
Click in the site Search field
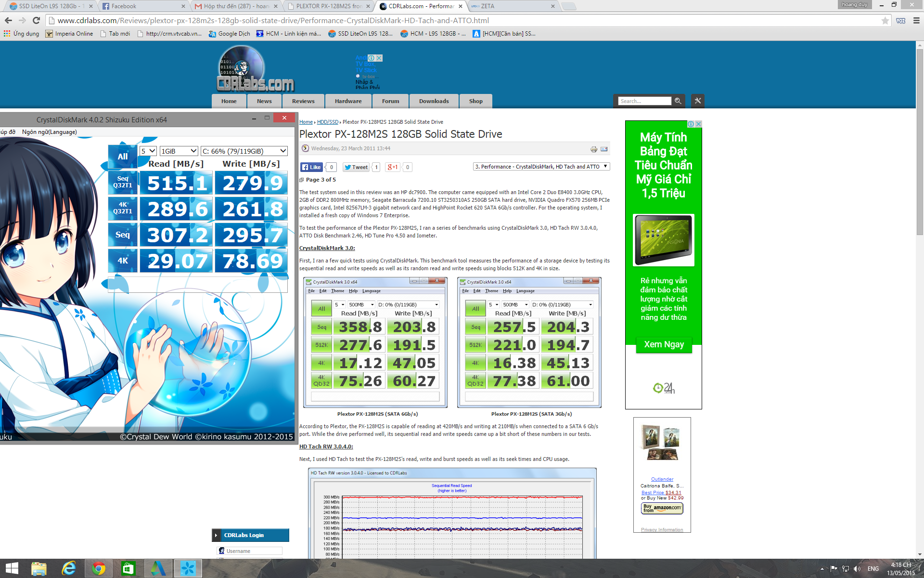click(x=644, y=101)
